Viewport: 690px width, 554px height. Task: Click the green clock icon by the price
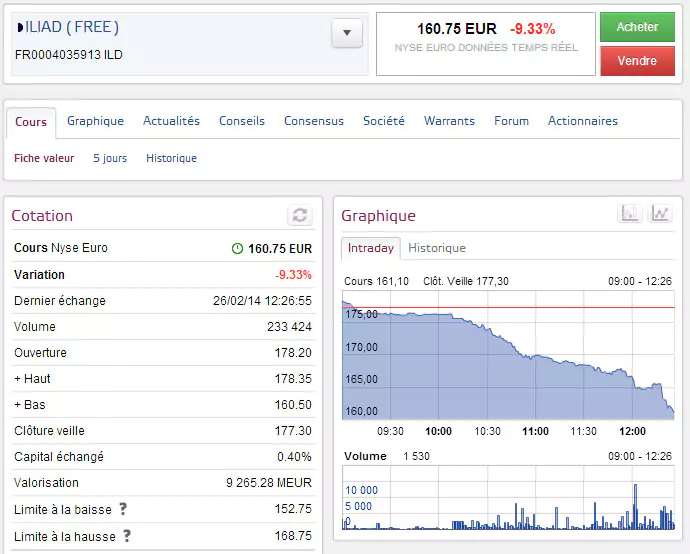pyautogui.click(x=237, y=248)
